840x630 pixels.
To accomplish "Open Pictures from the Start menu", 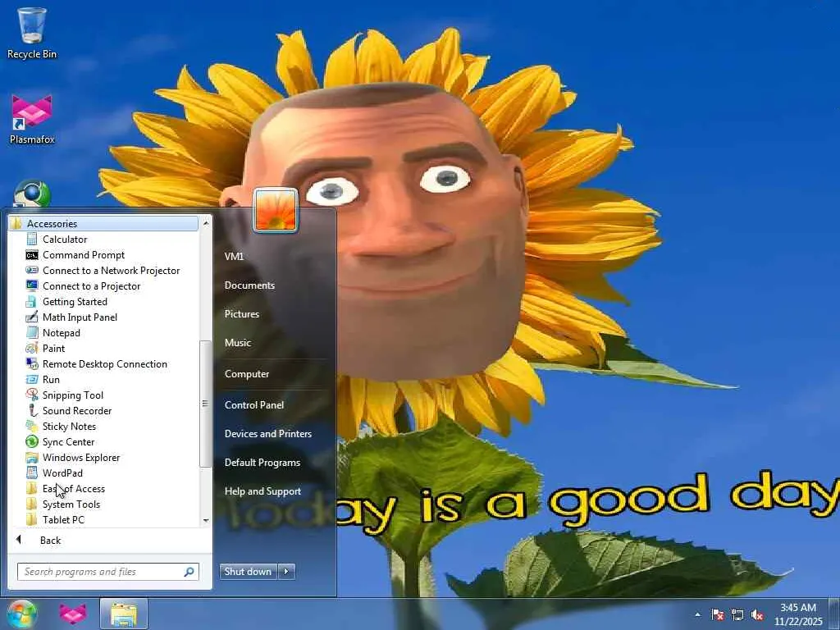I will pos(242,314).
